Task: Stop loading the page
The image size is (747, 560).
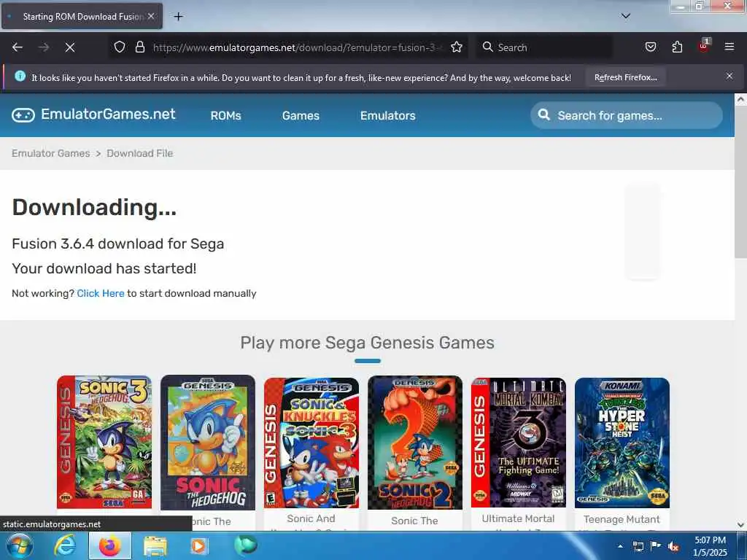Action: [70, 47]
